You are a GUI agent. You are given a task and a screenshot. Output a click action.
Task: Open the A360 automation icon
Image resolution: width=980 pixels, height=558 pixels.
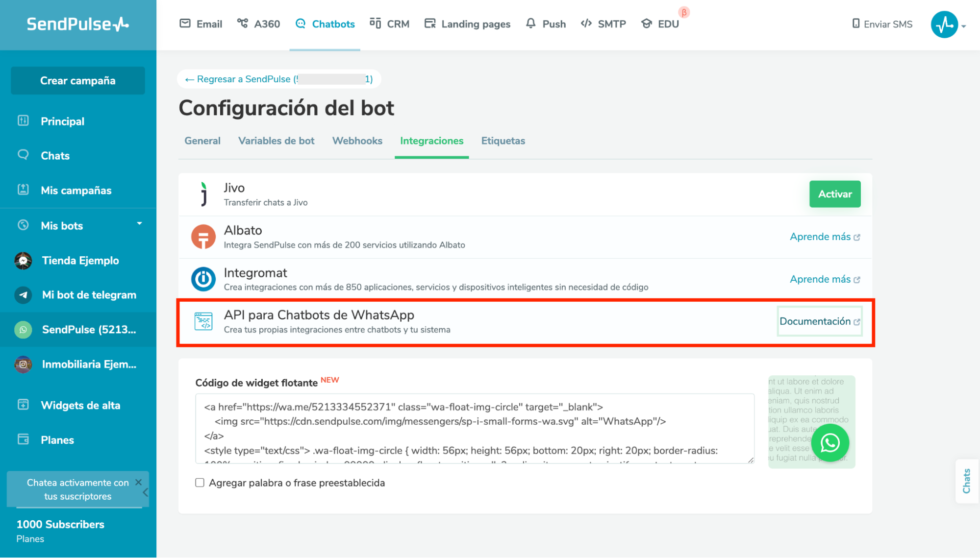242,24
